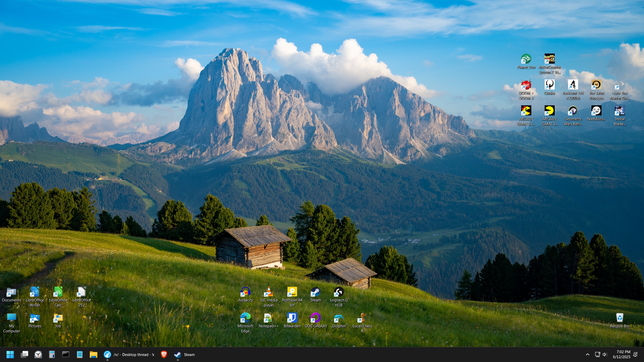The width and height of the screenshot is (644, 362).
Task: Select the Documents folder icon
Action: pos(11,294)
